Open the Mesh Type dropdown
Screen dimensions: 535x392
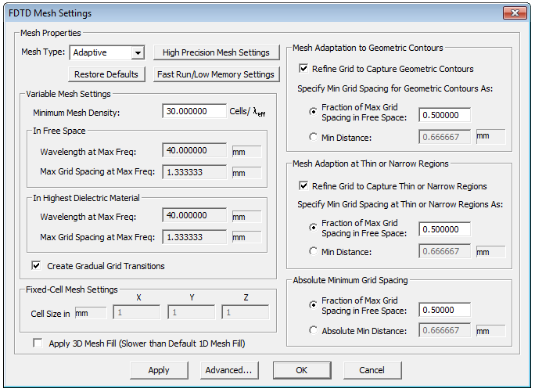click(x=138, y=53)
